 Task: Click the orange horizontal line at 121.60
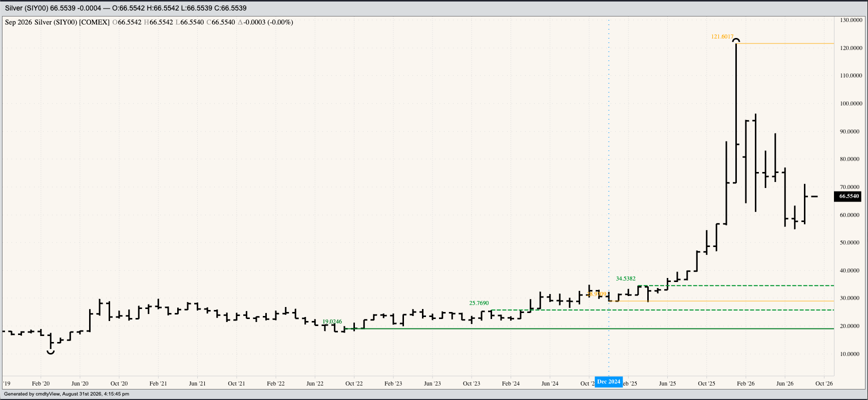pyautogui.click(x=785, y=43)
